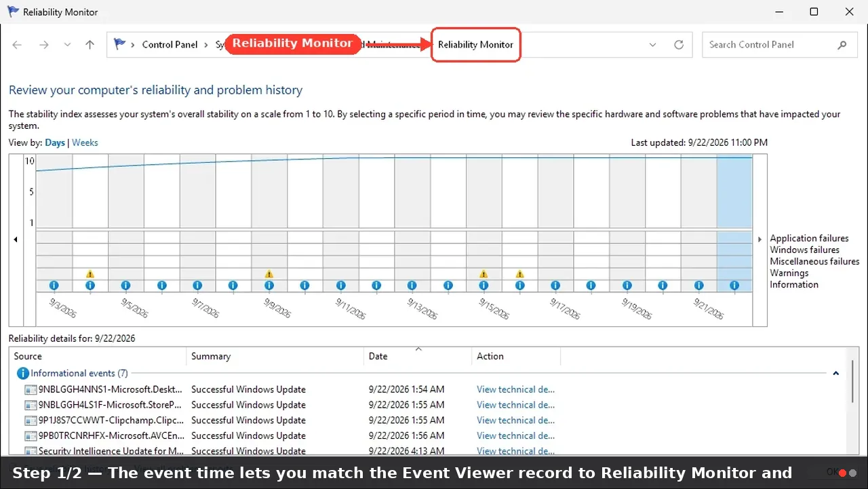This screenshot has height=489, width=868.
Task: Select the information icon for 9/18/2026
Action: coord(591,286)
